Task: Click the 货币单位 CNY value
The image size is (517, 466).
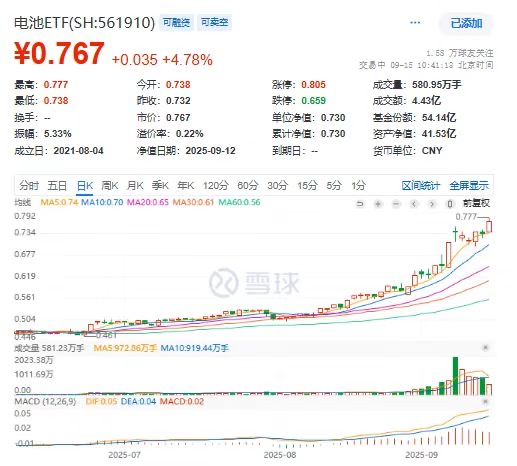Action: coord(432,151)
